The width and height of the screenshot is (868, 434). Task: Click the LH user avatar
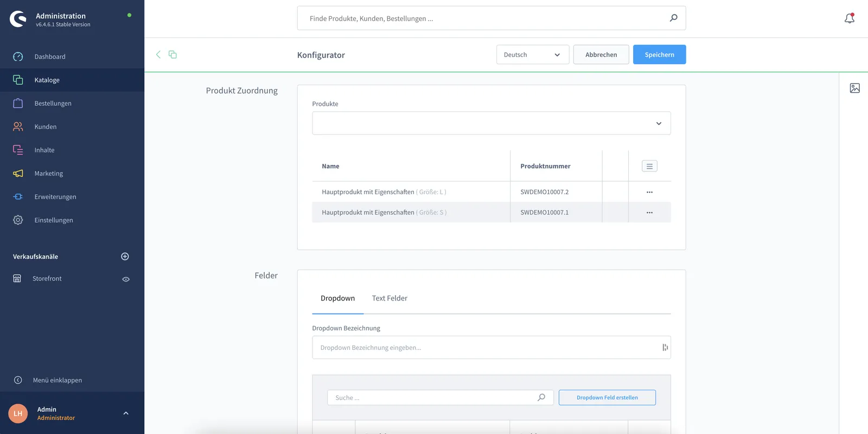point(18,413)
